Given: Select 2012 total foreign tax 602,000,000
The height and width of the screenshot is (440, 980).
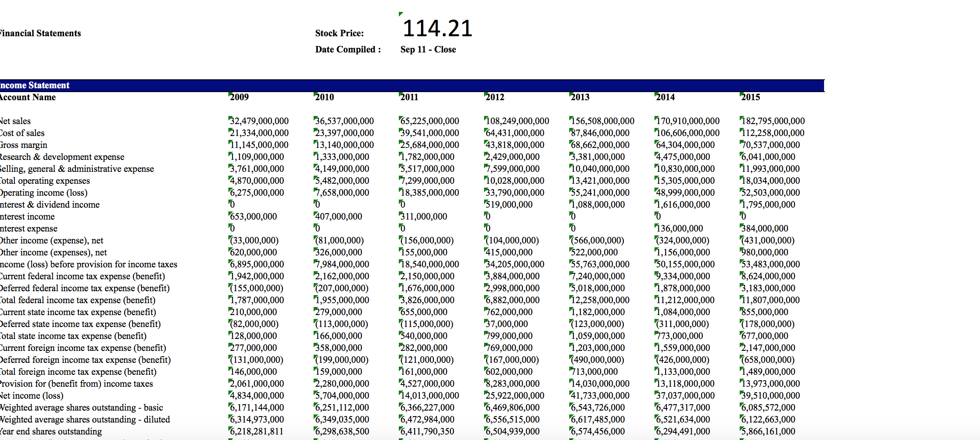Looking at the screenshot, I should tap(509, 372).
